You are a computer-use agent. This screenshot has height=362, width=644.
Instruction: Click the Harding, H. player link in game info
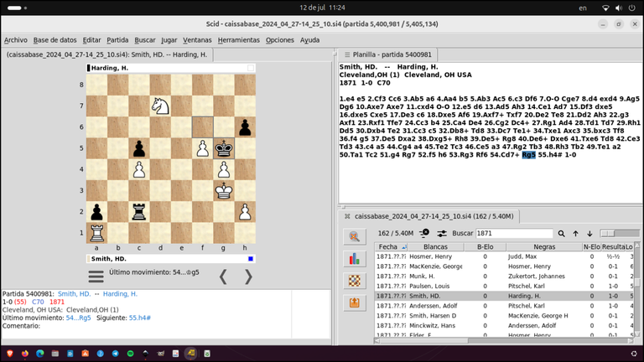pyautogui.click(x=121, y=294)
